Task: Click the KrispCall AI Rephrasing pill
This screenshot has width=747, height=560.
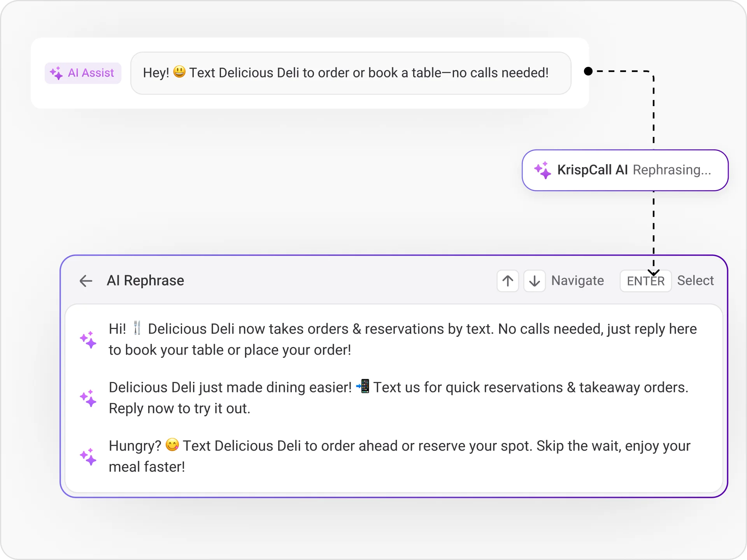Action: click(x=625, y=170)
